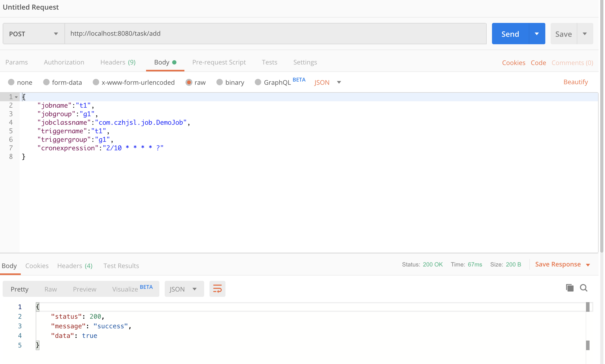Open the POST method dropdown

pyautogui.click(x=56, y=34)
